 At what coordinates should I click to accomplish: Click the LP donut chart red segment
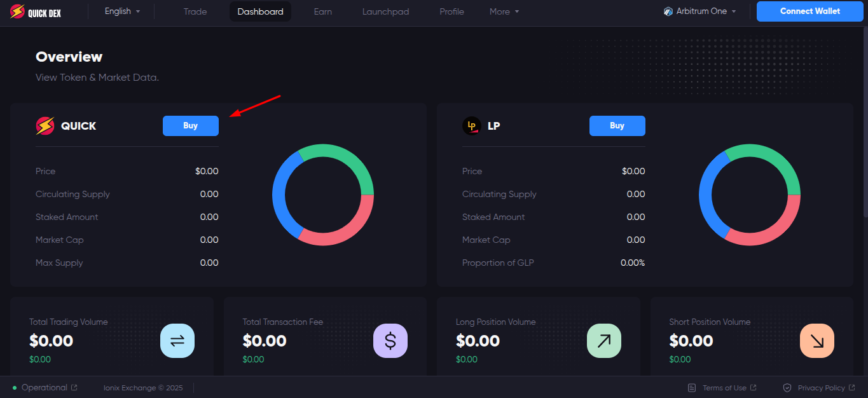pos(773,234)
